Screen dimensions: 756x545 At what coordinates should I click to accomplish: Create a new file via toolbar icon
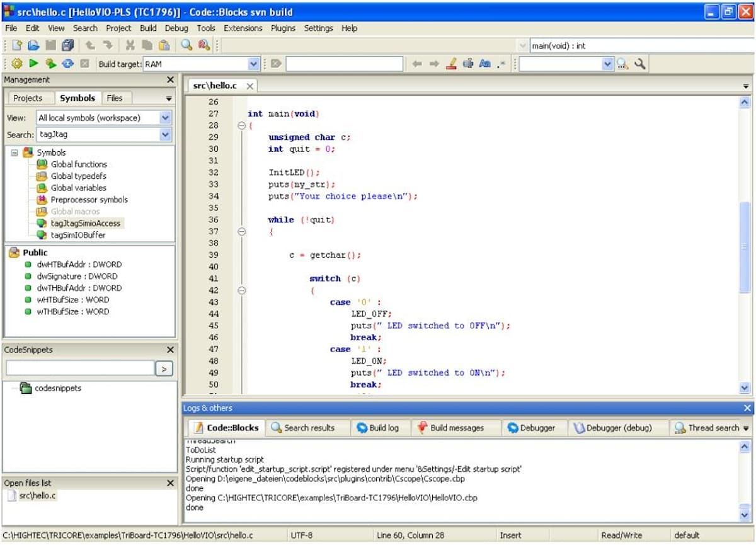[x=17, y=45]
